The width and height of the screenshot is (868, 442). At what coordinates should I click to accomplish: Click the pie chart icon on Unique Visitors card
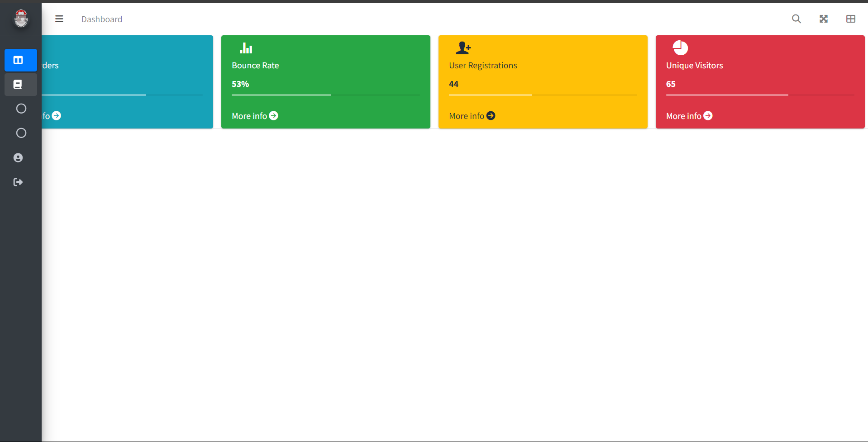point(680,48)
